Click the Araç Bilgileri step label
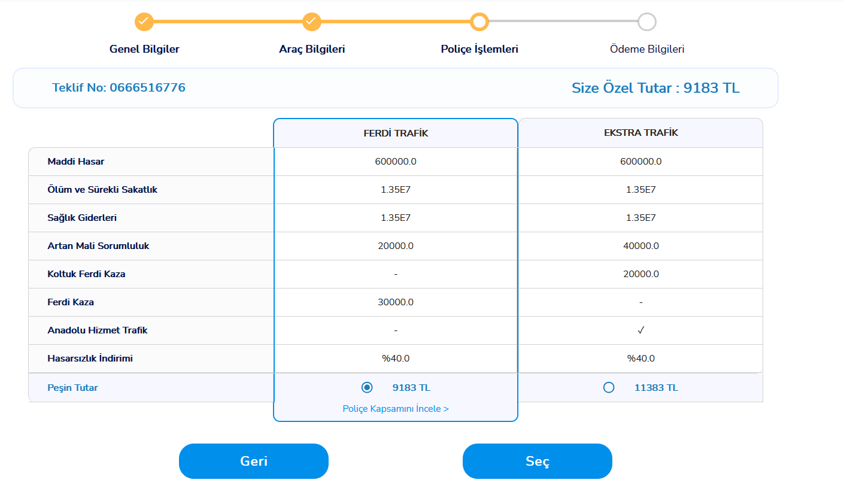844x504 pixels. [312, 49]
